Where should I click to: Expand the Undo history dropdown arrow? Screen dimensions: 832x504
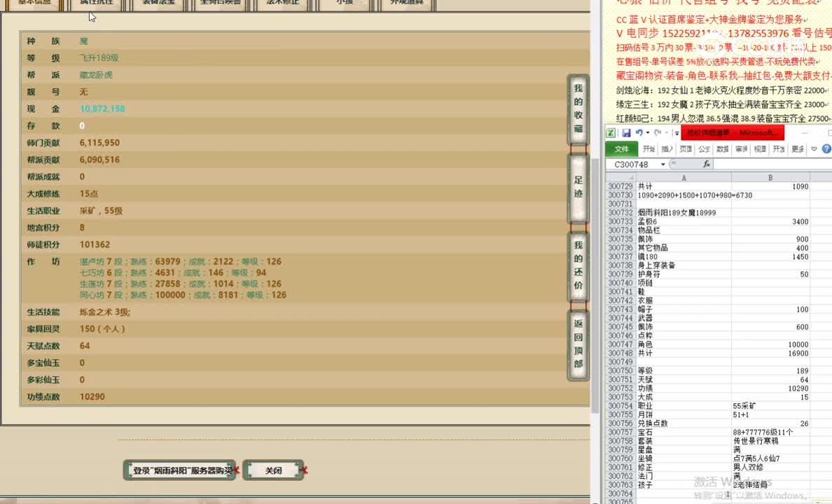[x=646, y=133]
